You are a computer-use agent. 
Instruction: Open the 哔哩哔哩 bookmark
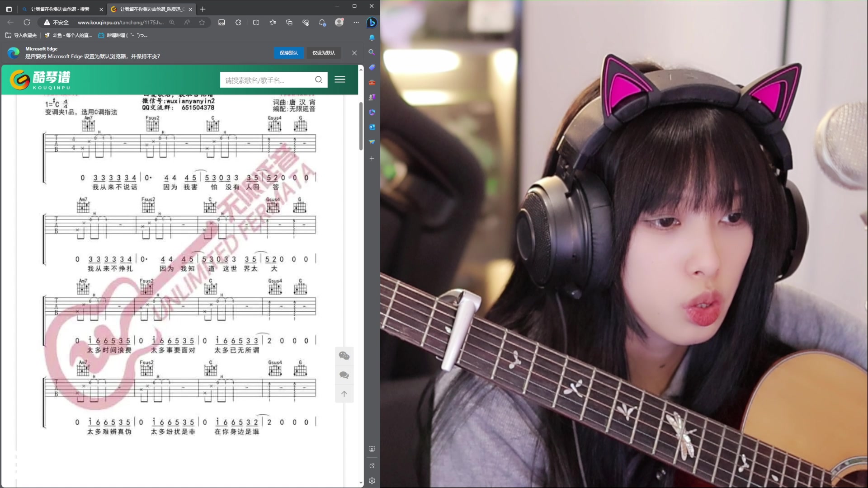point(123,35)
